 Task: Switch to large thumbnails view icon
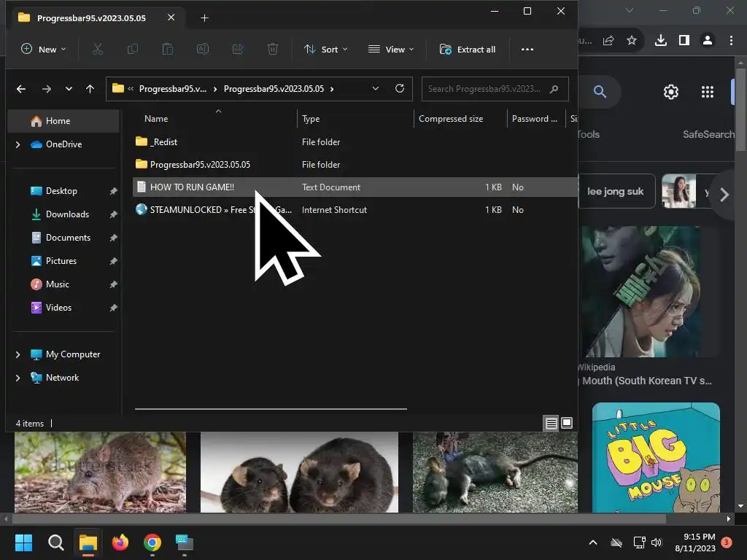566,423
